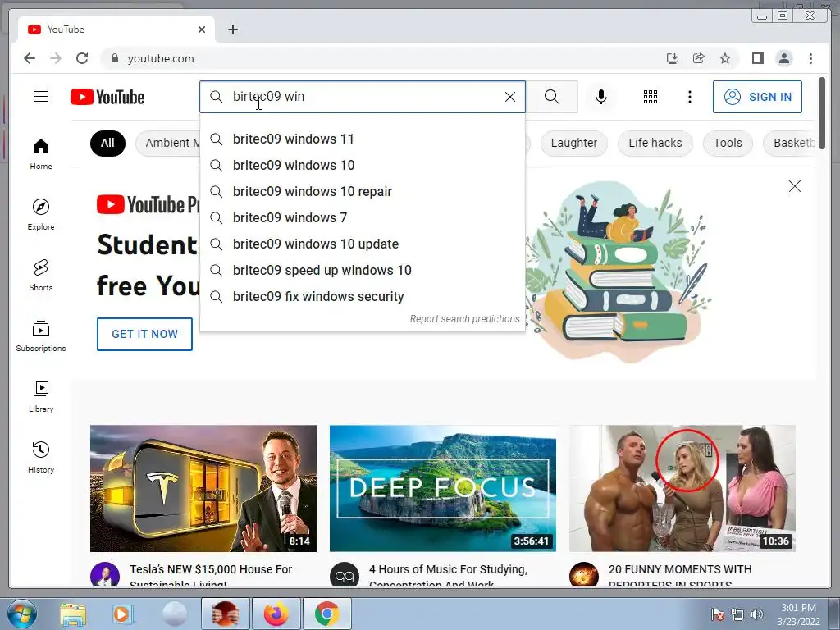Viewport: 840px width, 630px height.
Task: Reload the page
Action: click(82, 58)
